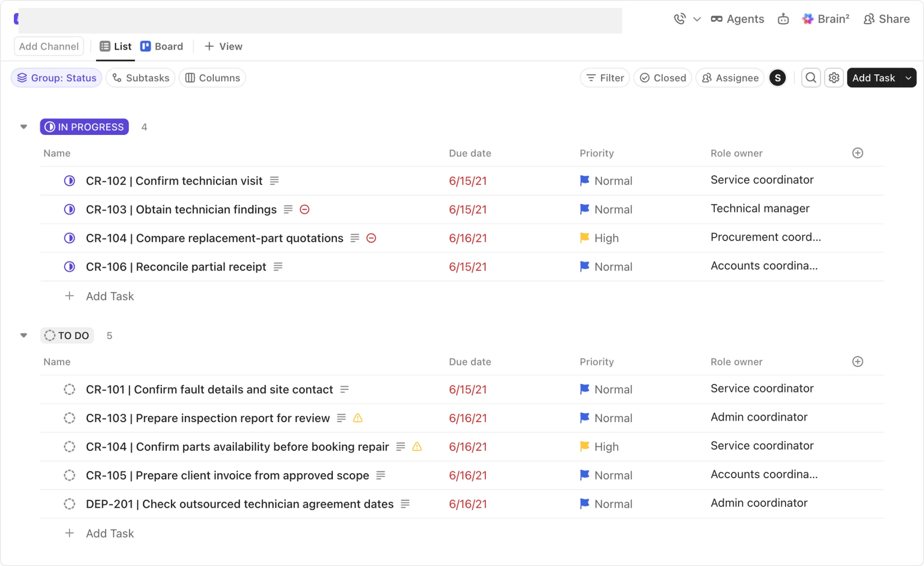Image resolution: width=924 pixels, height=566 pixels.
Task: Toggle Closed tasks visibility
Action: (663, 78)
